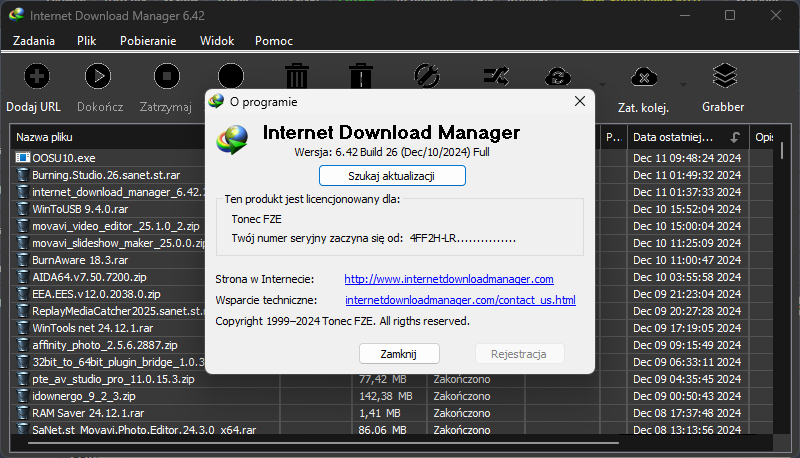
Task: Click the trash can with exclamation mark icon
Action: tap(361, 76)
